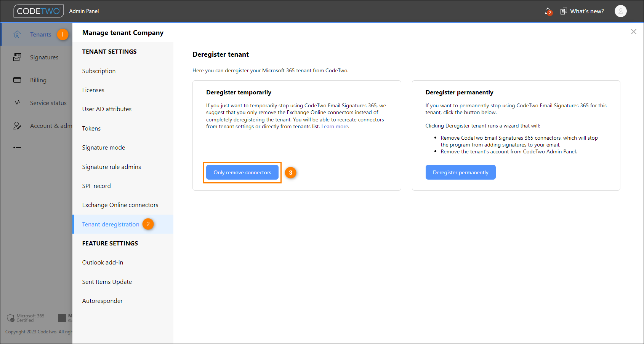
Task: Open Sent Items Update settings
Action: tap(123, 282)
